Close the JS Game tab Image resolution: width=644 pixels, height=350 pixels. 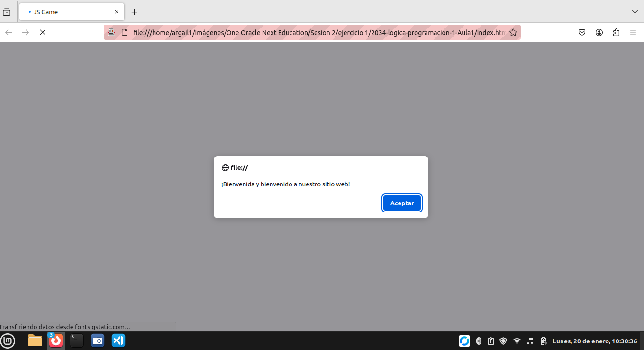point(117,12)
